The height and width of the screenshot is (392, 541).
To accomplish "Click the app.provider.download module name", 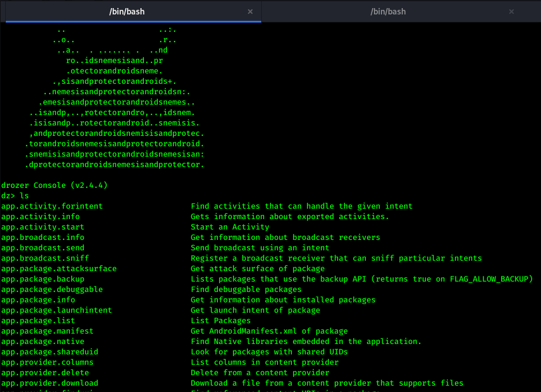I will click(50, 383).
